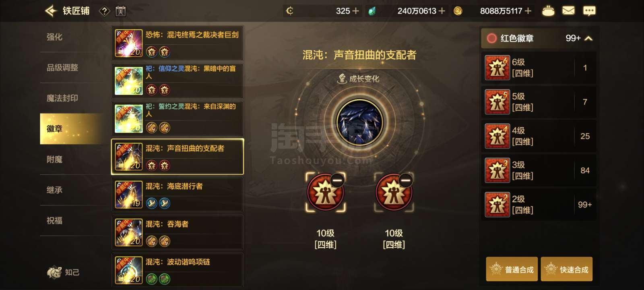Image resolution: width=644 pixels, height=290 pixels.
Task: Open the calendar icon in header
Action: point(120,11)
